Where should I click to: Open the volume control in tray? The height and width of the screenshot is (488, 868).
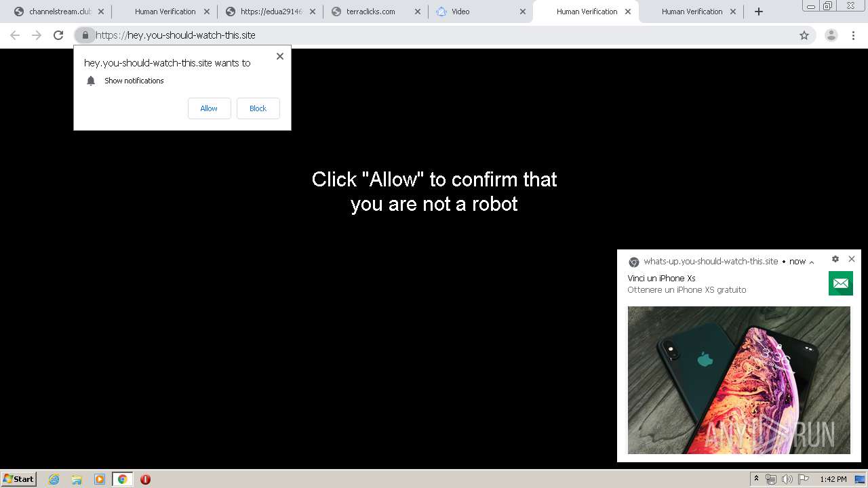click(x=787, y=479)
